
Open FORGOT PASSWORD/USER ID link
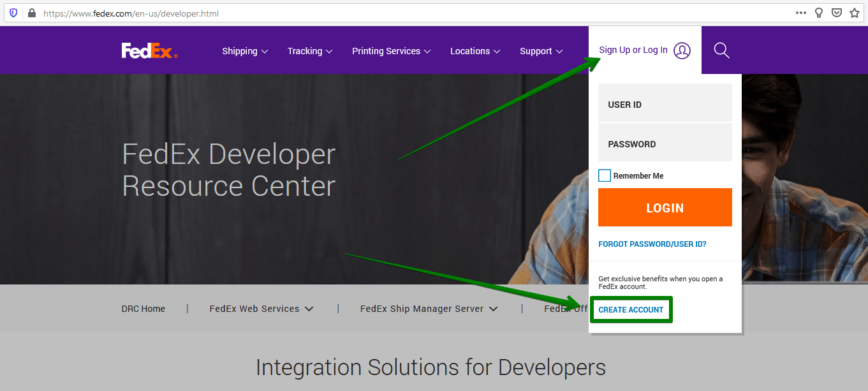click(x=652, y=244)
